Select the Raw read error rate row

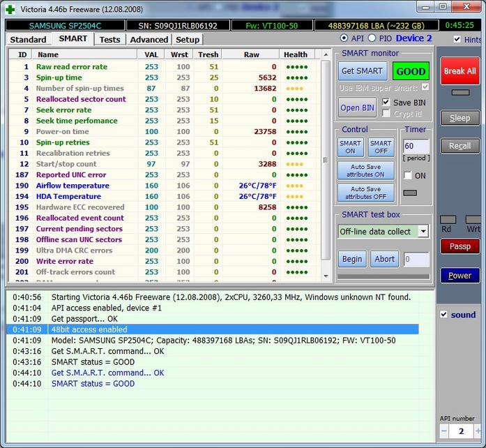point(165,67)
